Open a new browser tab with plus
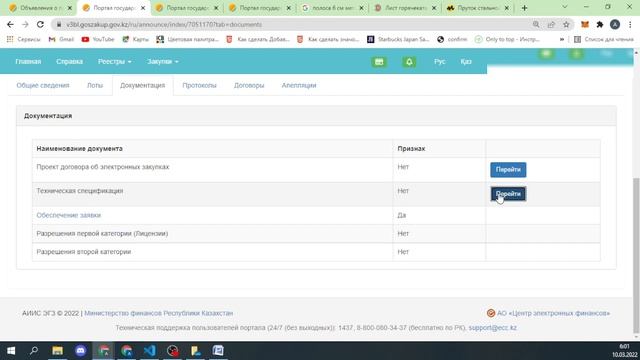This screenshot has width=640, height=360. 524,8
